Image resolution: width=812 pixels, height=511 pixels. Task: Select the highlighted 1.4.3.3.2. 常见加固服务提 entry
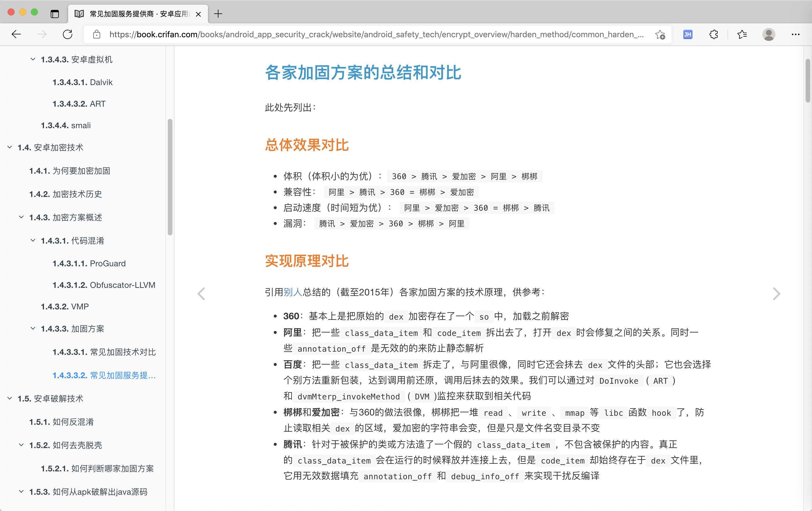click(104, 376)
